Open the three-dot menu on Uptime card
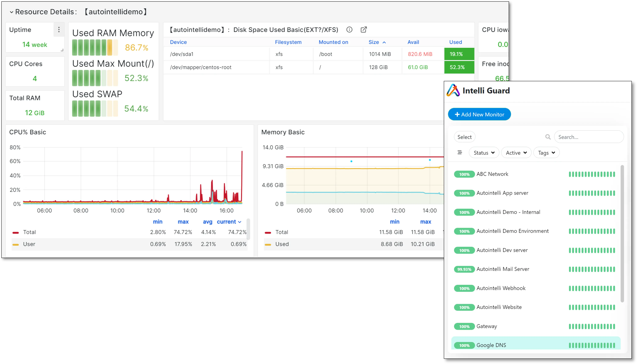Image resolution: width=637 pixels, height=364 pixels. [x=59, y=30]
